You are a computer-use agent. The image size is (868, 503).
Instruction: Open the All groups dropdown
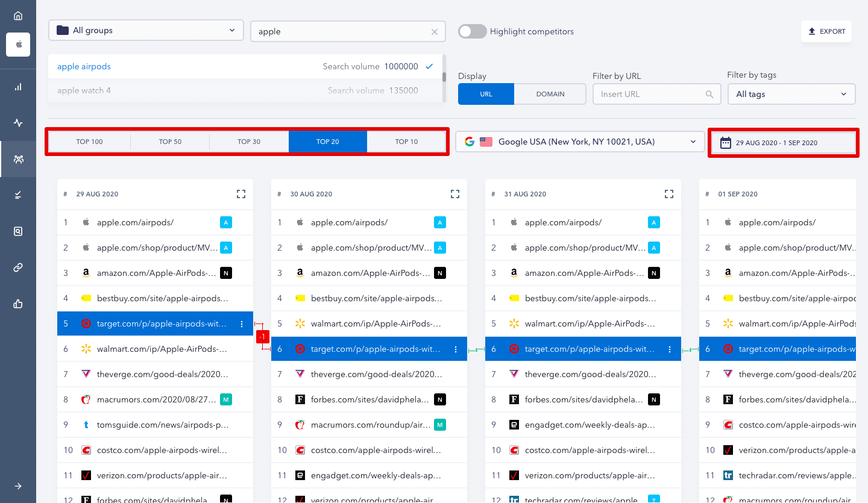(x=146, y=30)
